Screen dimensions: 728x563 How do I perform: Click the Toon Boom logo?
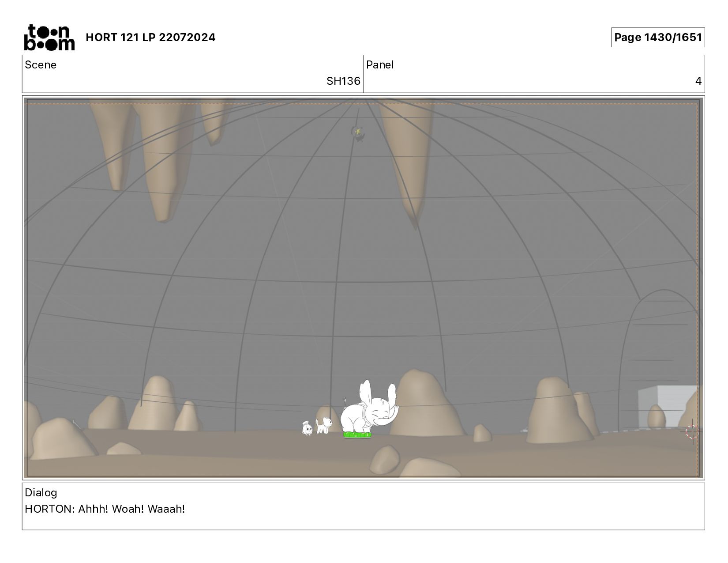(x=49, y=38)
